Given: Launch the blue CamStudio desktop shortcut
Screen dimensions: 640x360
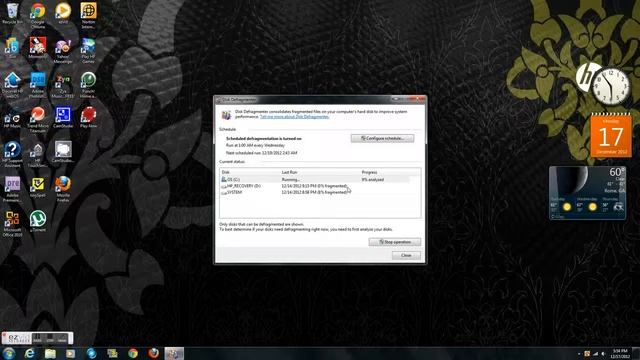Looking at the screenshot, I should point(63,118).
